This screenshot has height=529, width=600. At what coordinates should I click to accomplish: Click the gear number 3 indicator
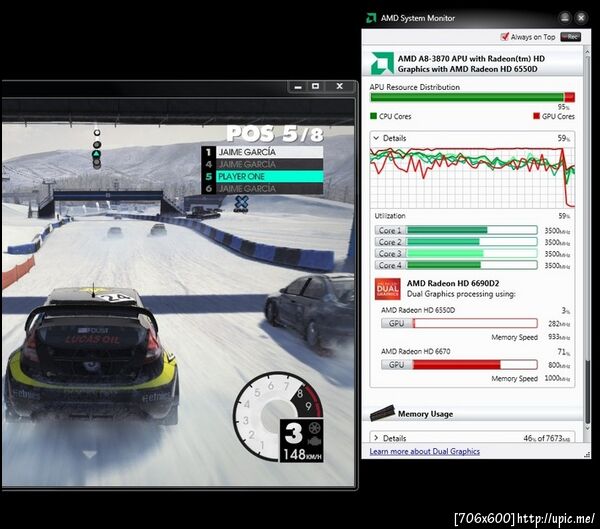point(293,434)
